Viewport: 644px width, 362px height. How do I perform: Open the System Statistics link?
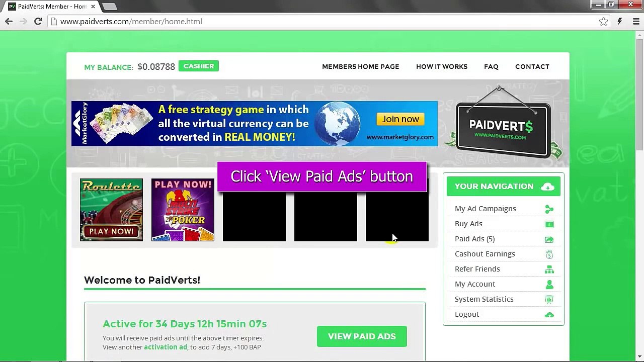[x=484, y=299]
